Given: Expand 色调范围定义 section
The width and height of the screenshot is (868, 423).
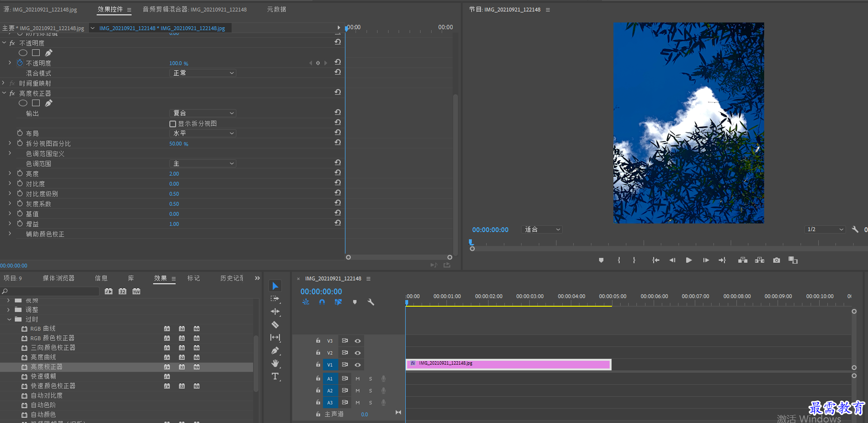Looking at the screenshot, I should [x=10, y=153].
